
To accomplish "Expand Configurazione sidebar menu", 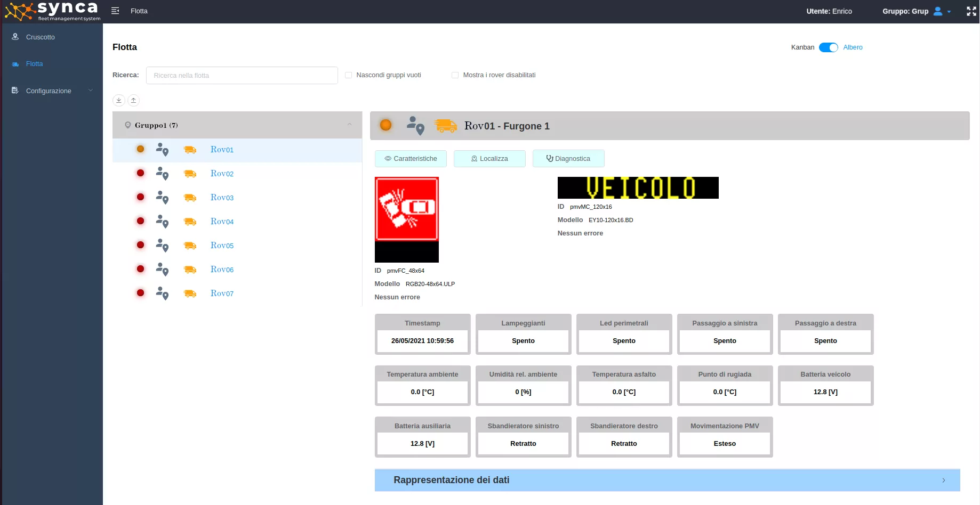I will coord(49,91).
